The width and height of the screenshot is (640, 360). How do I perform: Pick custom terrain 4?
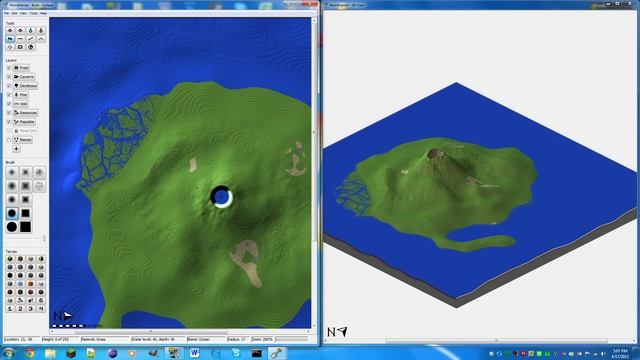pos(40,309)
